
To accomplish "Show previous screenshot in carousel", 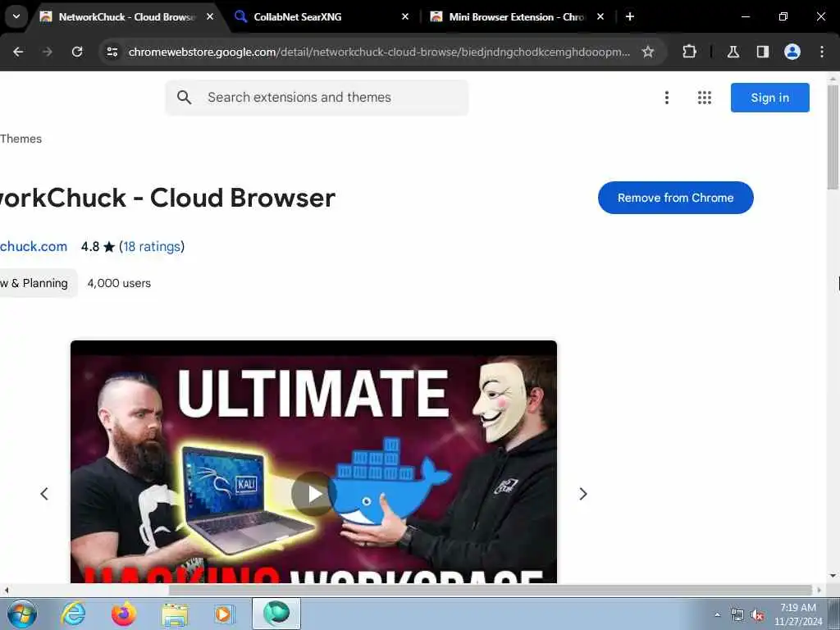I will tap(44, 494).
